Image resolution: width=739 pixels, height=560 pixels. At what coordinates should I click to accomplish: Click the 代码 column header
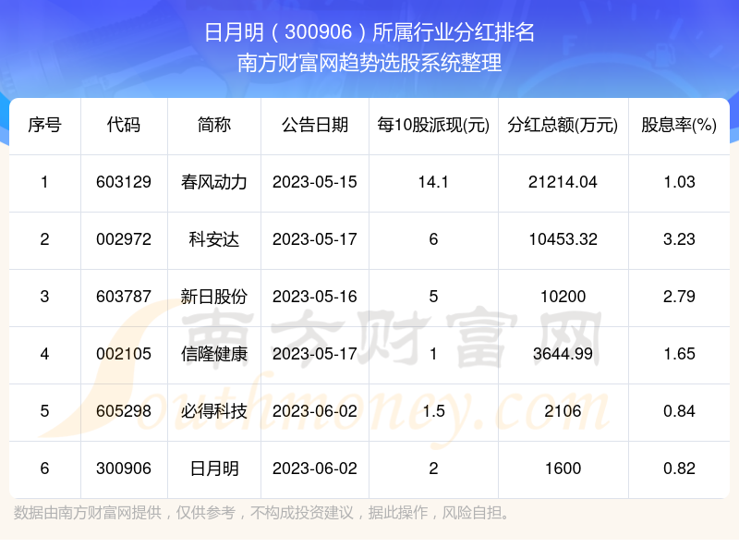point(124,125)
